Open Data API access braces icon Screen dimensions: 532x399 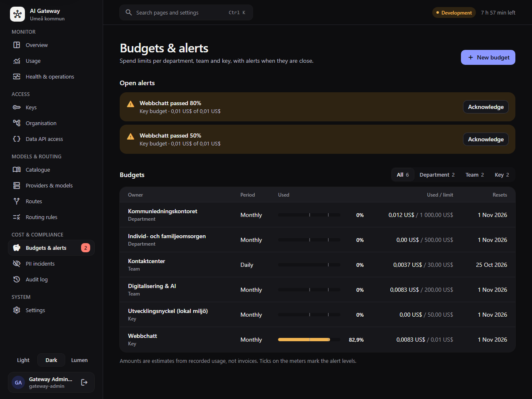click(x=17, y=139)
